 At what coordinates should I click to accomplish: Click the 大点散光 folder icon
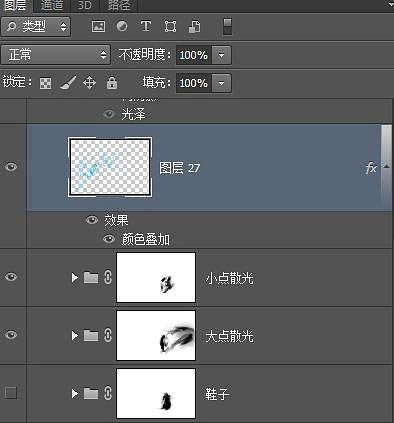click(x=91, y=335)
